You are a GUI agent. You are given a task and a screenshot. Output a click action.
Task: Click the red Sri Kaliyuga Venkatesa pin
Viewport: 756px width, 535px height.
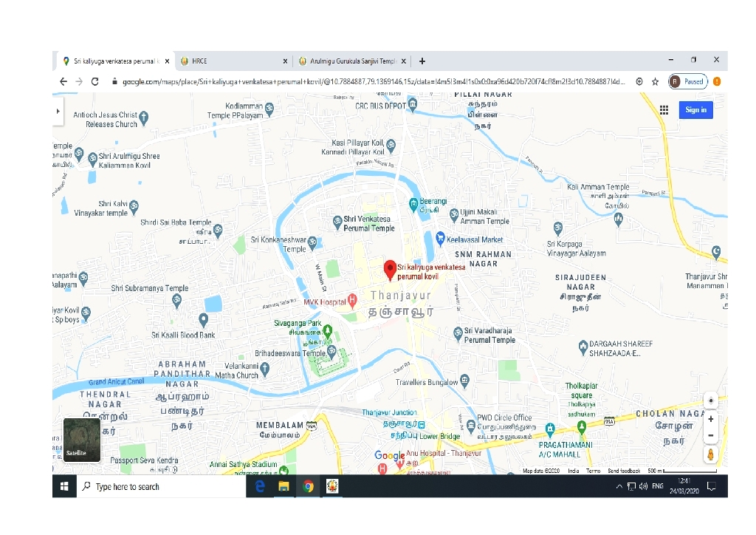click(389, 269)
